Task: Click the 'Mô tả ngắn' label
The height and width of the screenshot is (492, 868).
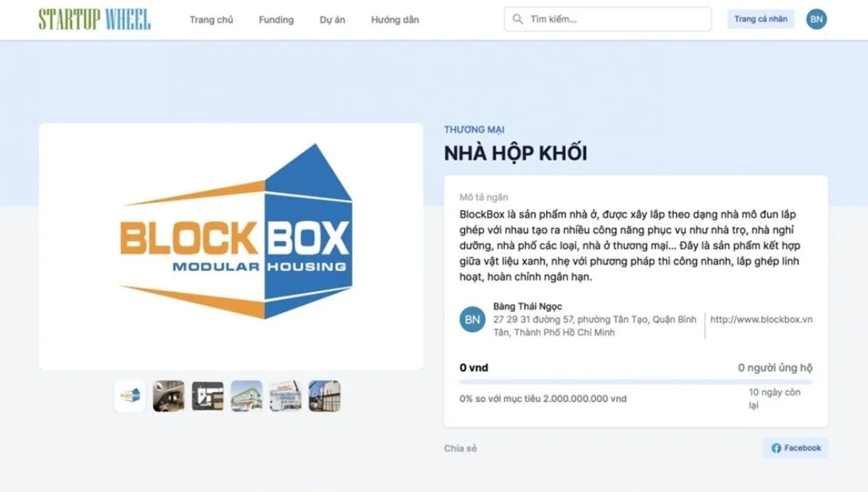Action: coord(484,197)
